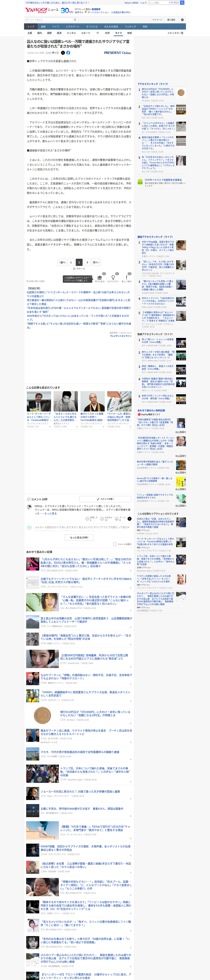Toggle the コメント非表示 checkbox
Viewport: 210px width, 980px height.
pyautogui.click(x=115, y=544)
